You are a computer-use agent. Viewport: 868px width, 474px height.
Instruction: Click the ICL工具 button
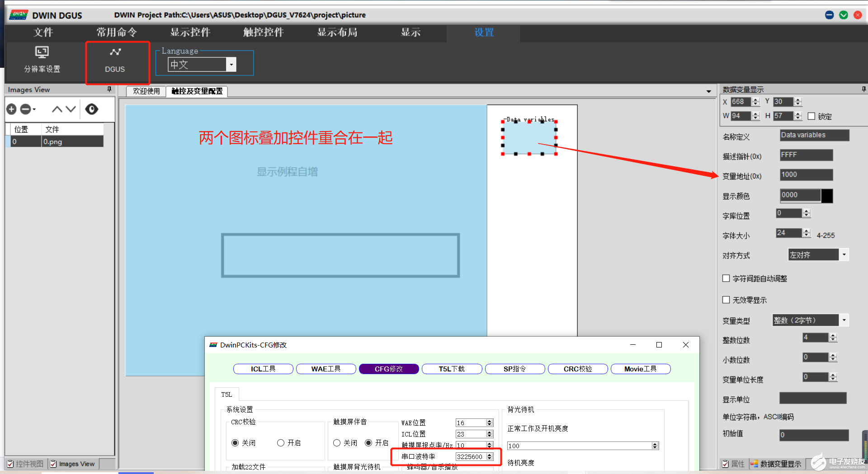click(x=263, y=369)
